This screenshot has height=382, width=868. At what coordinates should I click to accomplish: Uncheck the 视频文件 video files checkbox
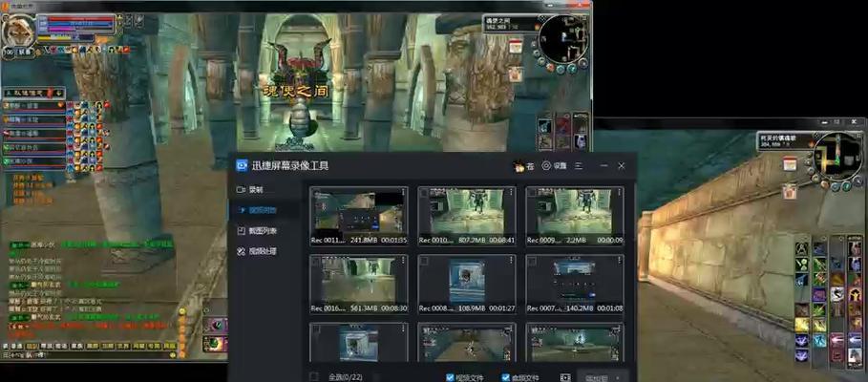click(x=450, y=377)
